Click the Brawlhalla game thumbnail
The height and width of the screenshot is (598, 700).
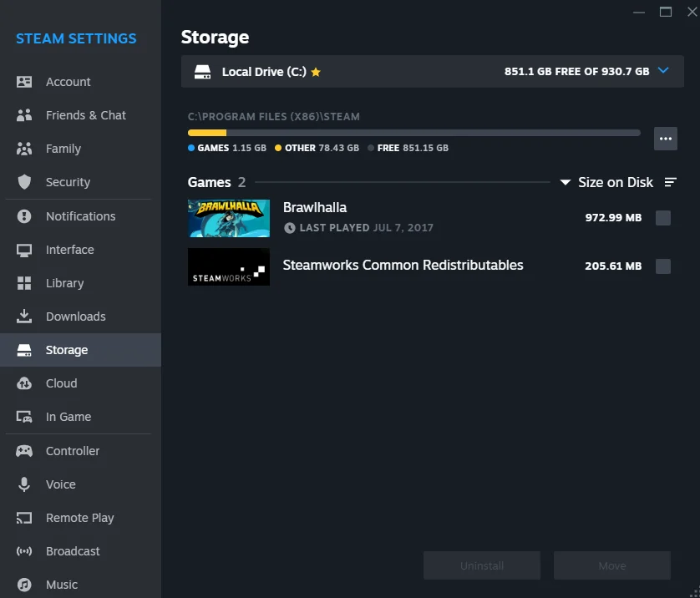228,217
